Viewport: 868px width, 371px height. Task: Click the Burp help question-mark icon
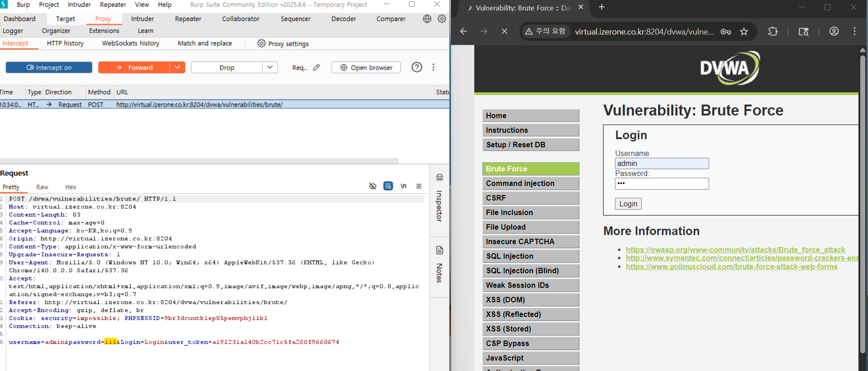417,67
